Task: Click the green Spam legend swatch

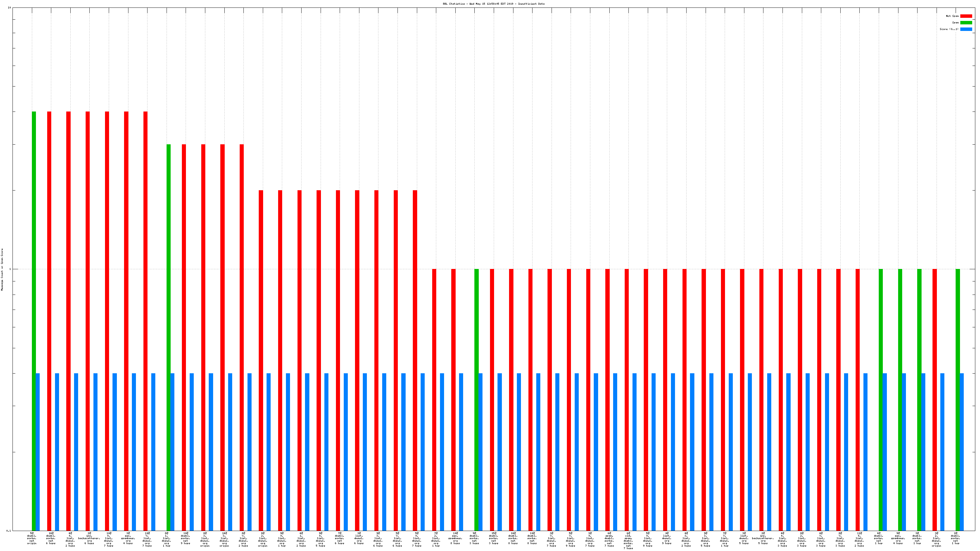Action: tap(966, 22)
